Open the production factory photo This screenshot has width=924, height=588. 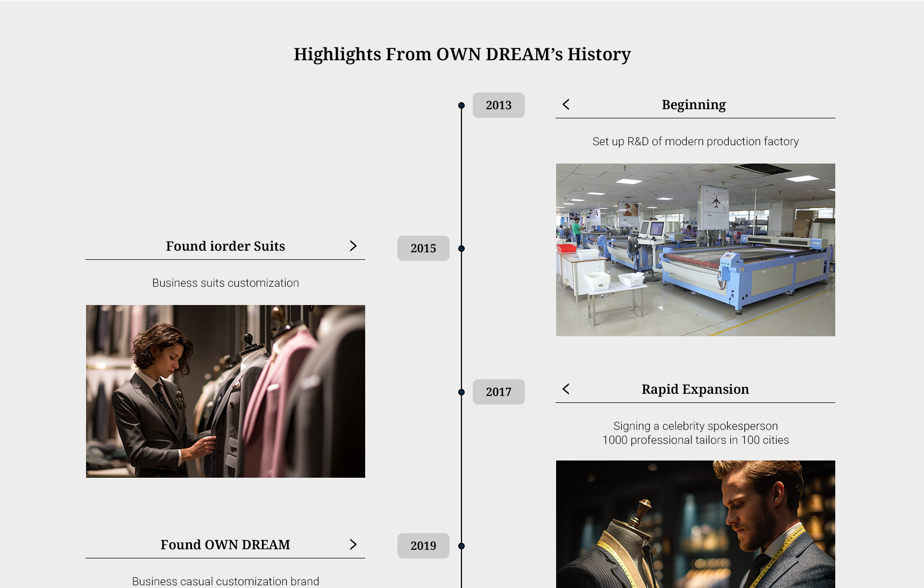[695, 250]
